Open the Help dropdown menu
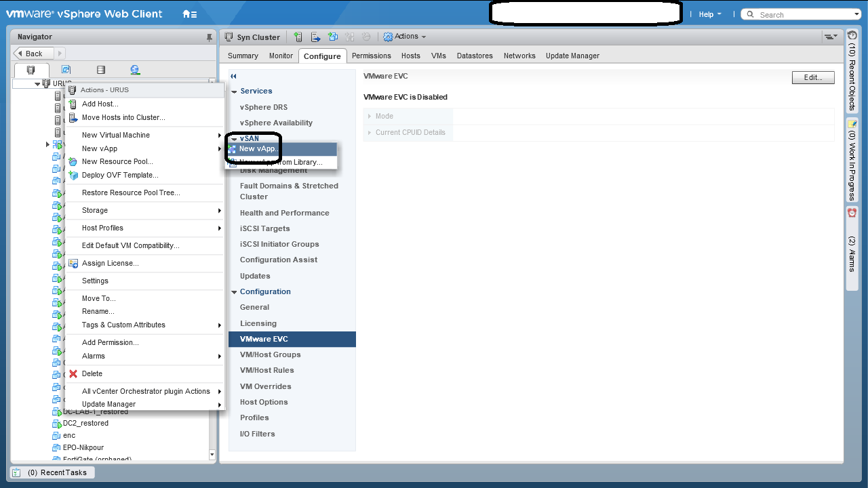Screen dimensions: 868x488 [710, 14]
